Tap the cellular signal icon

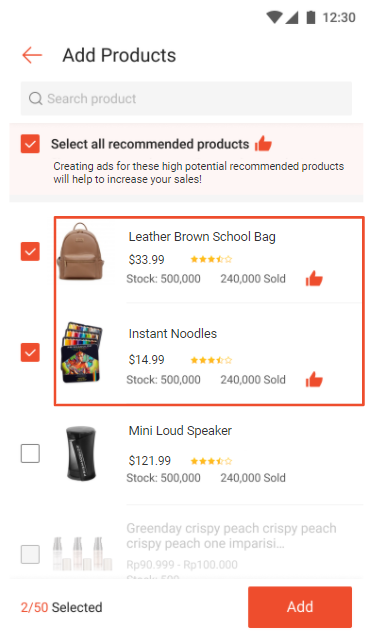click(291, 17)
